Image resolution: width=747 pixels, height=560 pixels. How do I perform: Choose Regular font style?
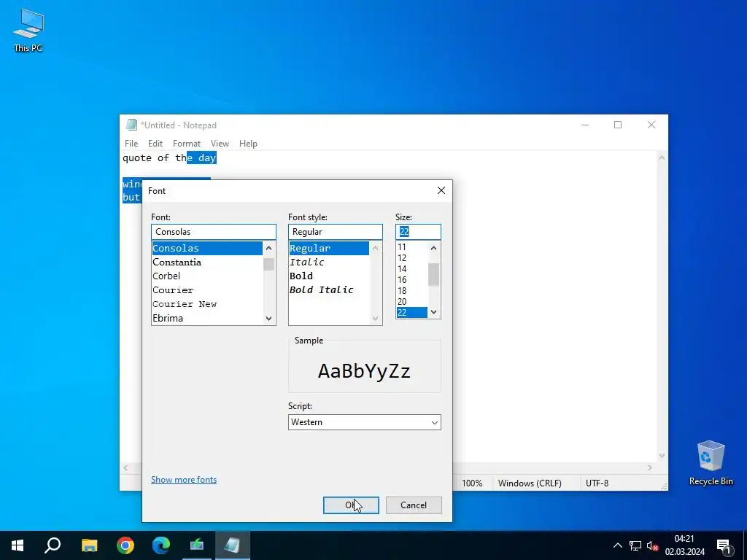pyautogui.click(x=329, y=248)
